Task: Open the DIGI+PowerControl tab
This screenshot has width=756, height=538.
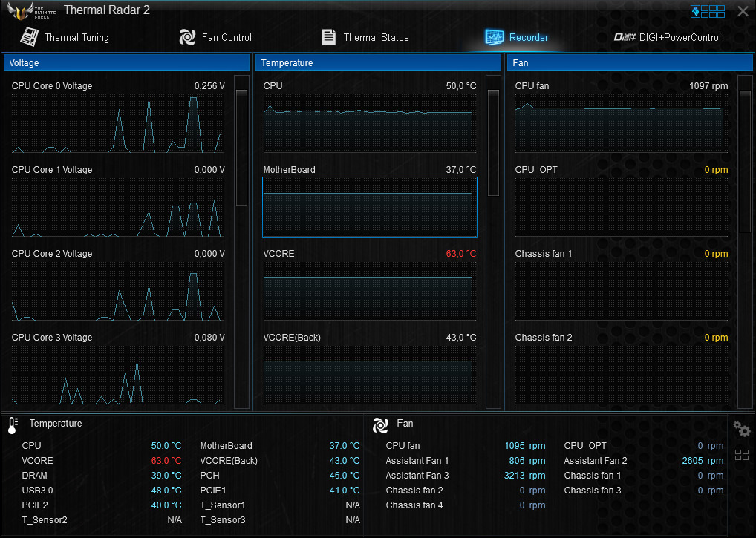Action: tap(668, 37)
